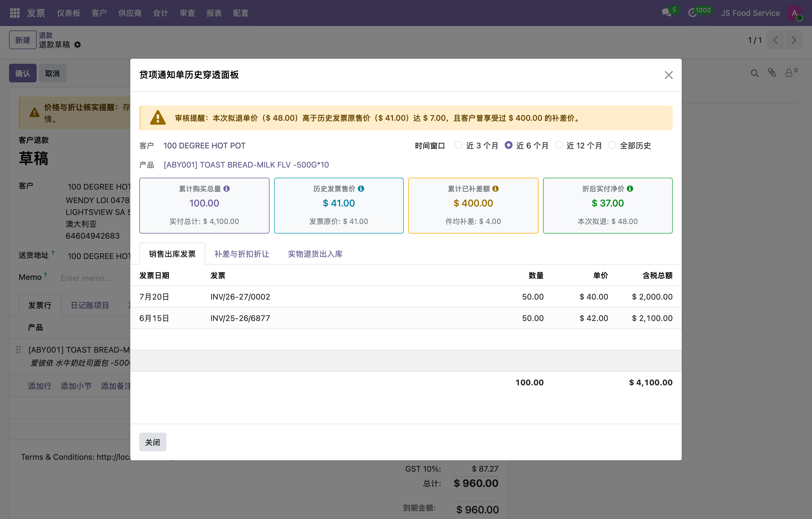The width and height of the screenshot is (812, 519).
Task: Select 近 6 个月 time window
Action: coord(509,145)
